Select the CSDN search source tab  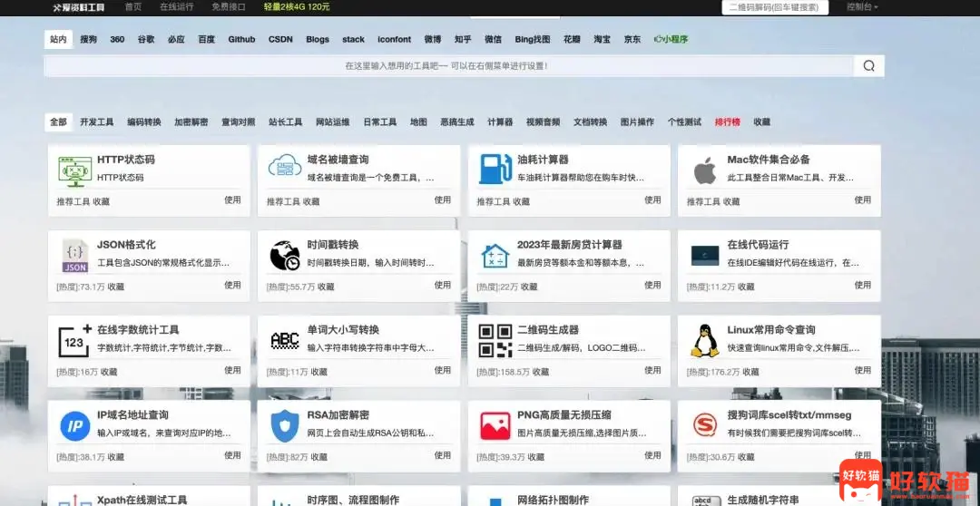(280, 39)
